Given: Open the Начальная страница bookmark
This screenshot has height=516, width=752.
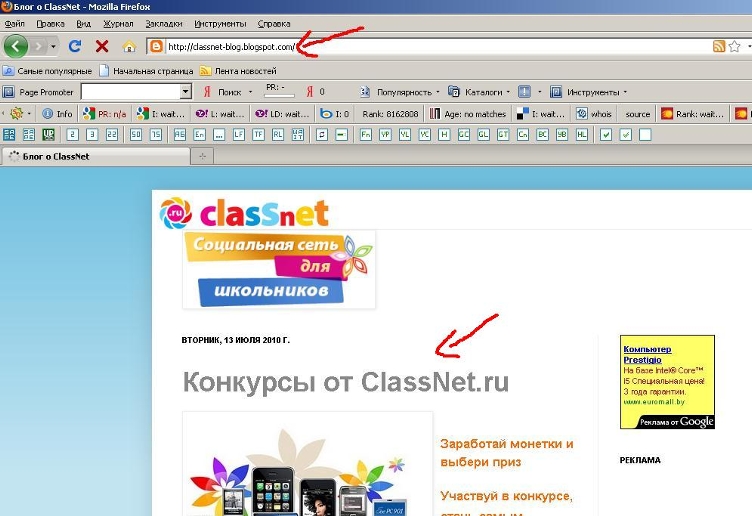Looking at the screenshot, I should click(x=146, y=71).
